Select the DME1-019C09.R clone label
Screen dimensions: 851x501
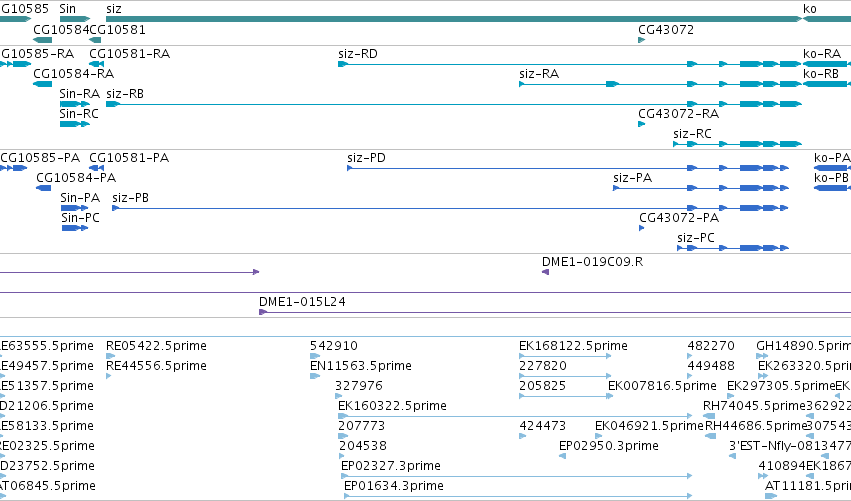click(592, 262)
